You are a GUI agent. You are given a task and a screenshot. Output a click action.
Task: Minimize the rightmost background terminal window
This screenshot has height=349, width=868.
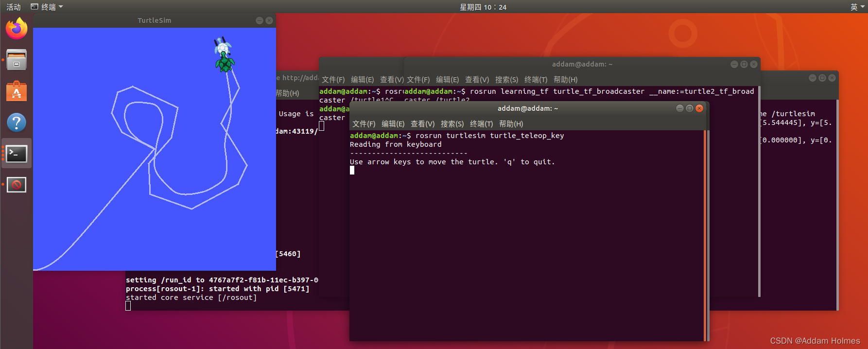tap(813, 78)
